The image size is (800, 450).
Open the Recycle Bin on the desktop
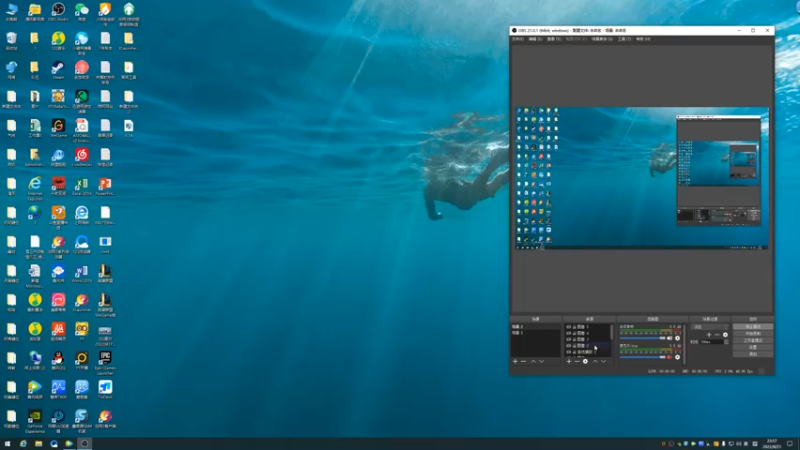pos(11,40)
